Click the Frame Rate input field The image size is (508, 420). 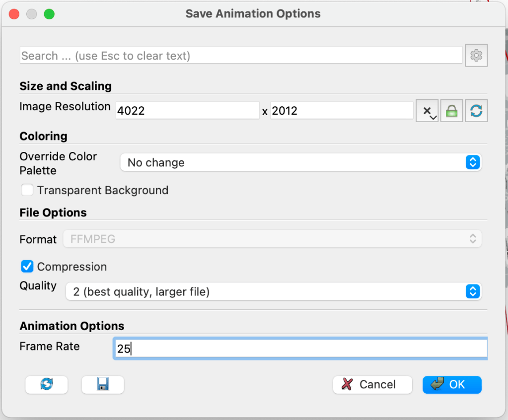coord(300,349)
